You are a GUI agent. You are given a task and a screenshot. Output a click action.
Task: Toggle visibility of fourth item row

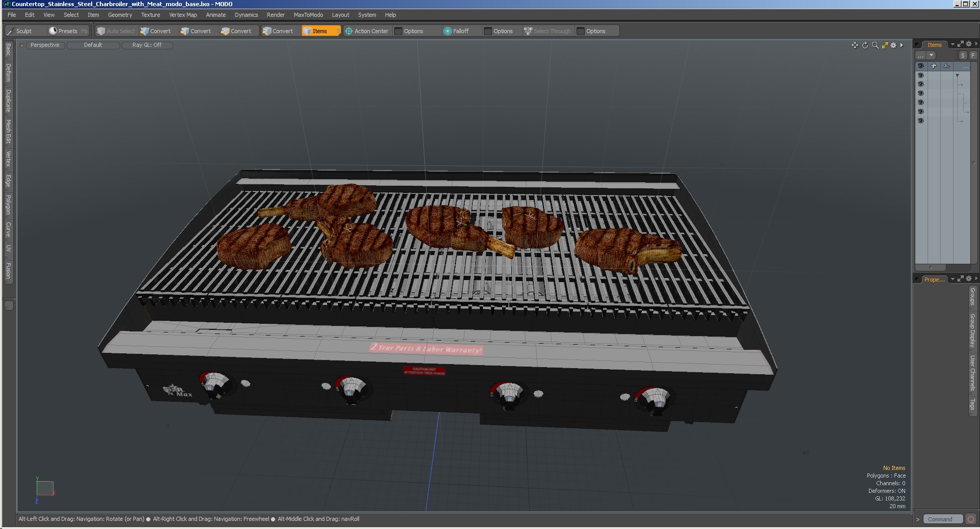920,102
